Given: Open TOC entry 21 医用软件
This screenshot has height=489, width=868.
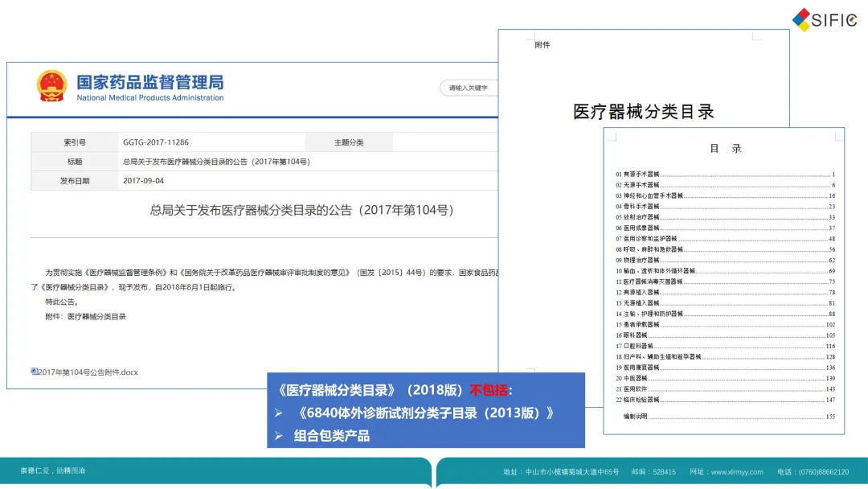Looking at the screenshot, I should tap(725, 389).
